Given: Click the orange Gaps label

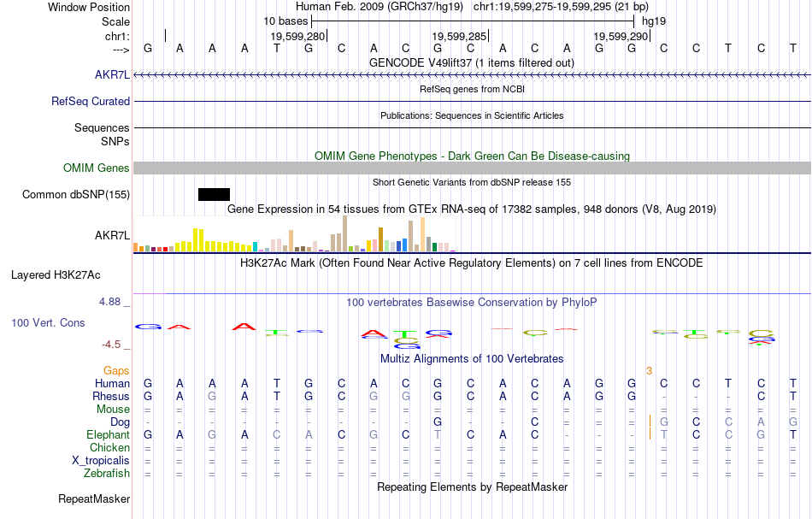Looking at the screenshot, I should (x=116, y=371).
